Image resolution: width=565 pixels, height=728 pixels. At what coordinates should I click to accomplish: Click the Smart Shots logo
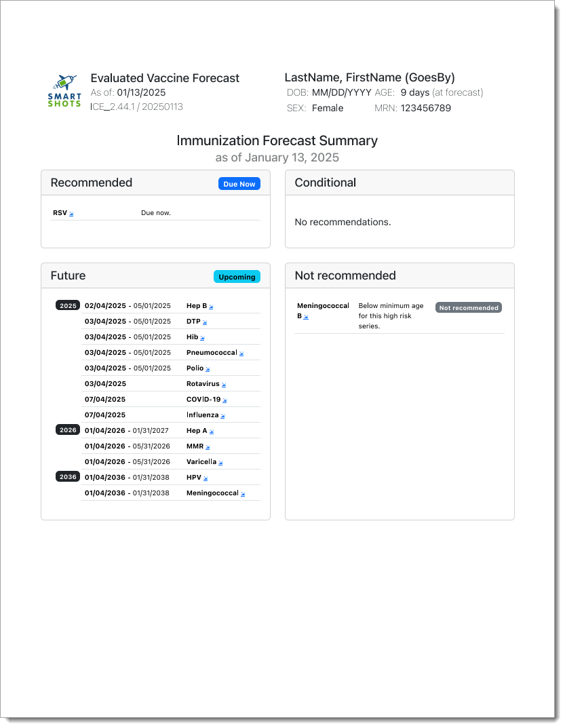pyautogui.click(x=64, y=91)
